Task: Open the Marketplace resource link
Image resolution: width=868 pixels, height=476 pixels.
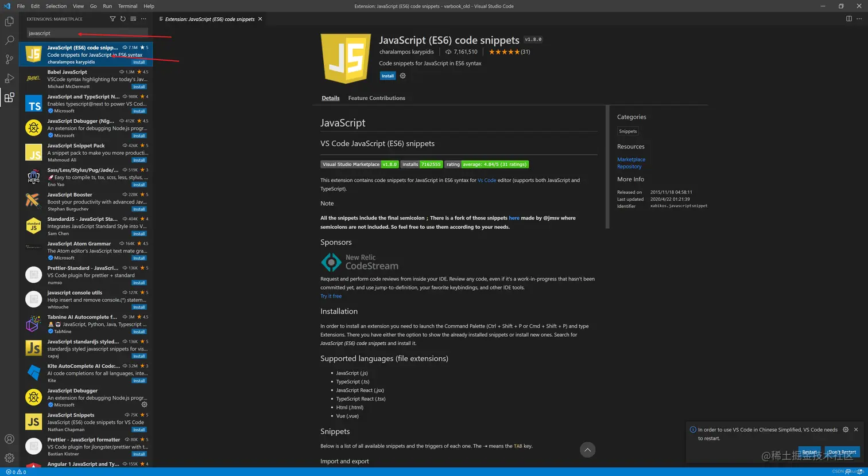Action: pos(631,159)
